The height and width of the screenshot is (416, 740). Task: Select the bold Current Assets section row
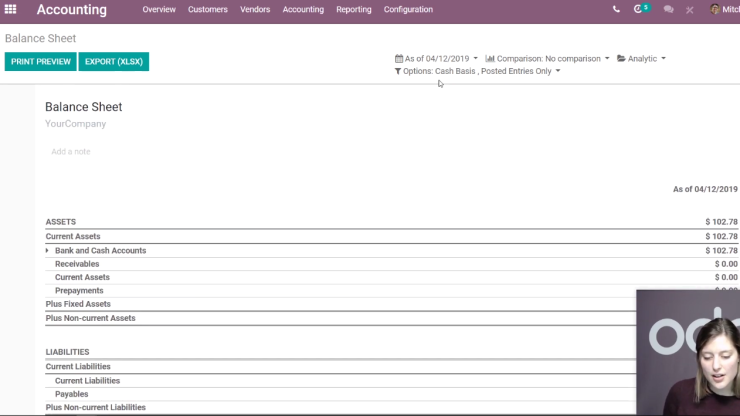[x=391, y=237]
